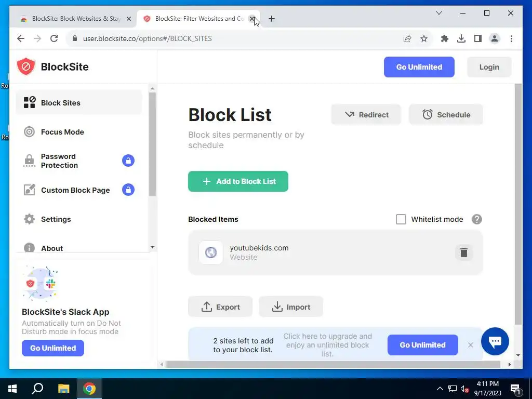
Task: Go forward in the browser
Action: pos(37,38)
